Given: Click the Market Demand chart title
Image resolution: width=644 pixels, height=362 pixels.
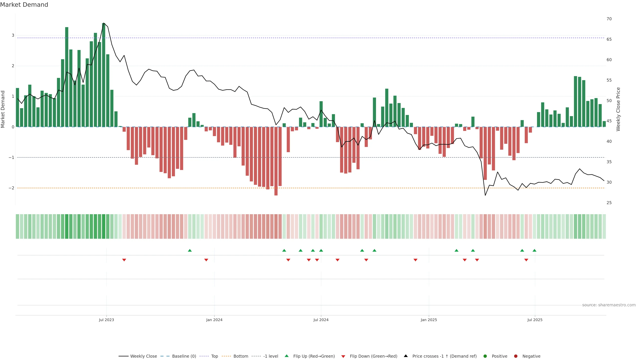Looking at the screenshot, I should 24,5.
